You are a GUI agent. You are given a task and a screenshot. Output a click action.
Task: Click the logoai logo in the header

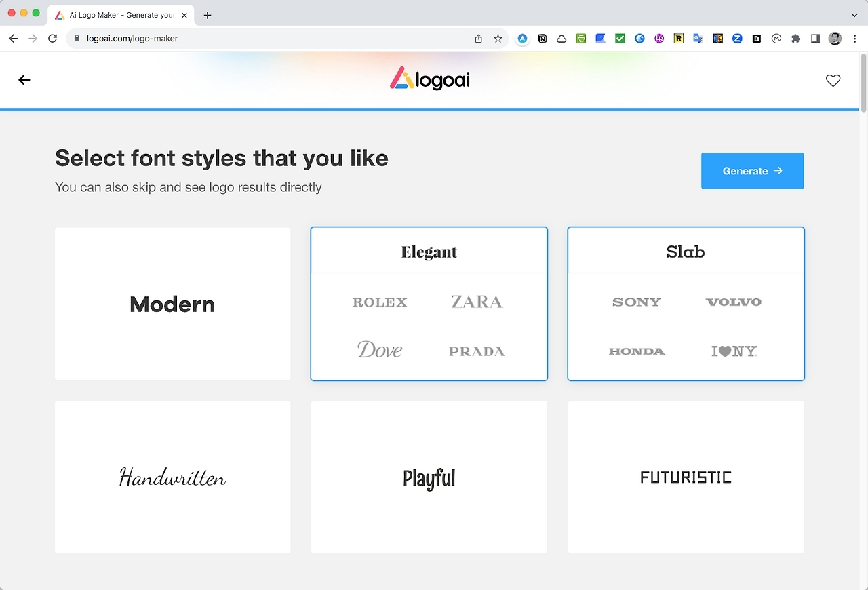pos(430,79)
